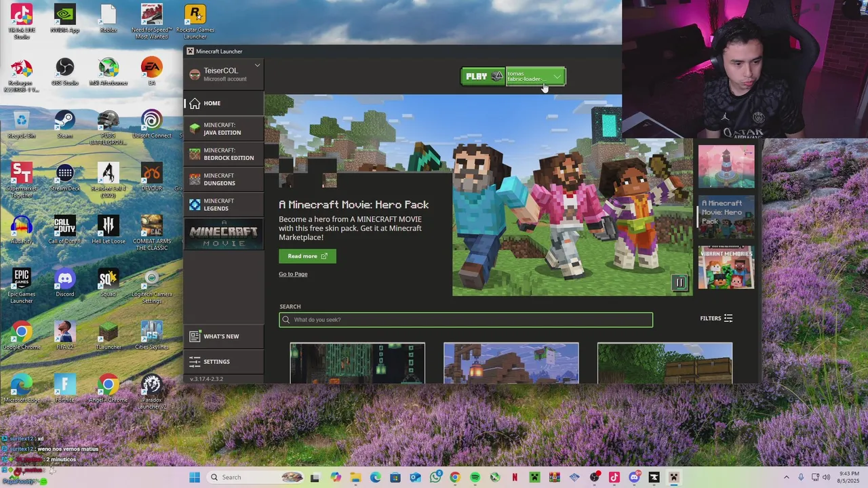The height and width of the screenshot is (488, 868).
Task: Open Logitech Camera Settings shortcut
Action: pyautogui.click(x=152, y=286)
